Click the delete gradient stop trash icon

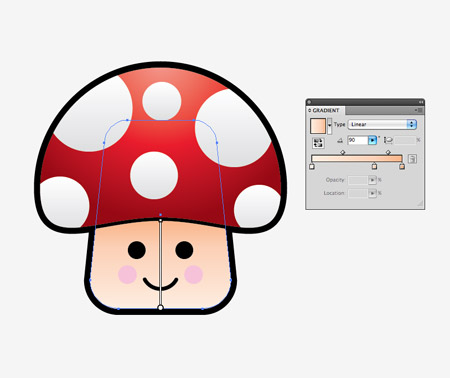click(412, 159)
